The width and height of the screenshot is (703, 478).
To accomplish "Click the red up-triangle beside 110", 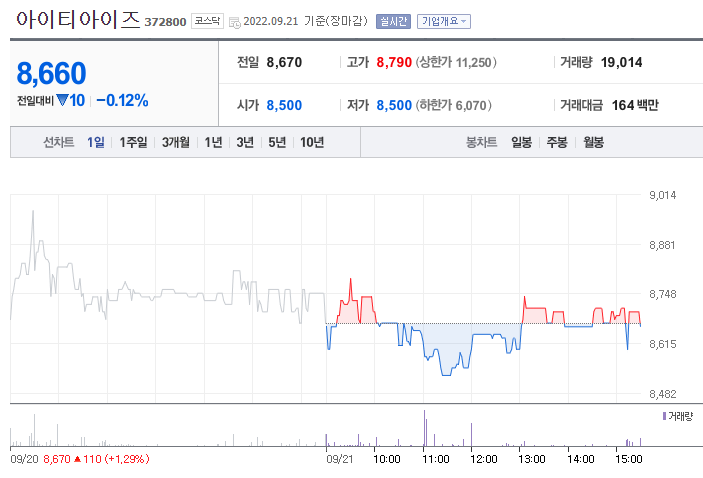I will click(x=77, y=459).
